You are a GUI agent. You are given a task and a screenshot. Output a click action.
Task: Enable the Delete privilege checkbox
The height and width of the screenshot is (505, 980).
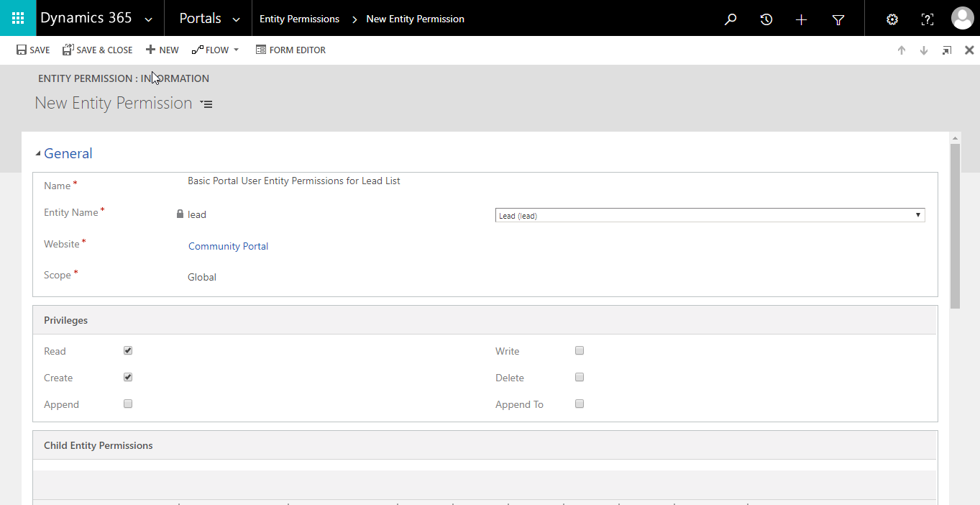point(580,378)
